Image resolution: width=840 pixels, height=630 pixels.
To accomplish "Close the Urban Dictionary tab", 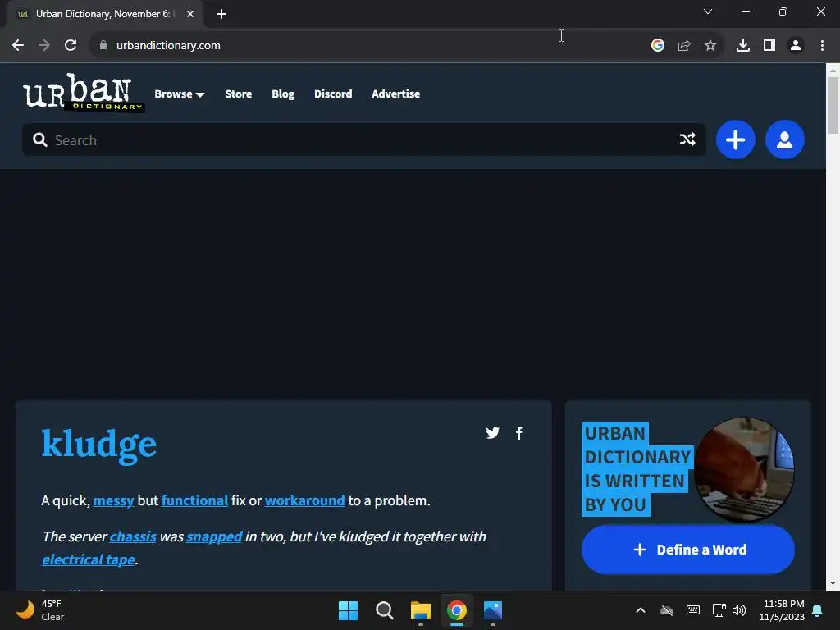I will [190, 14].
